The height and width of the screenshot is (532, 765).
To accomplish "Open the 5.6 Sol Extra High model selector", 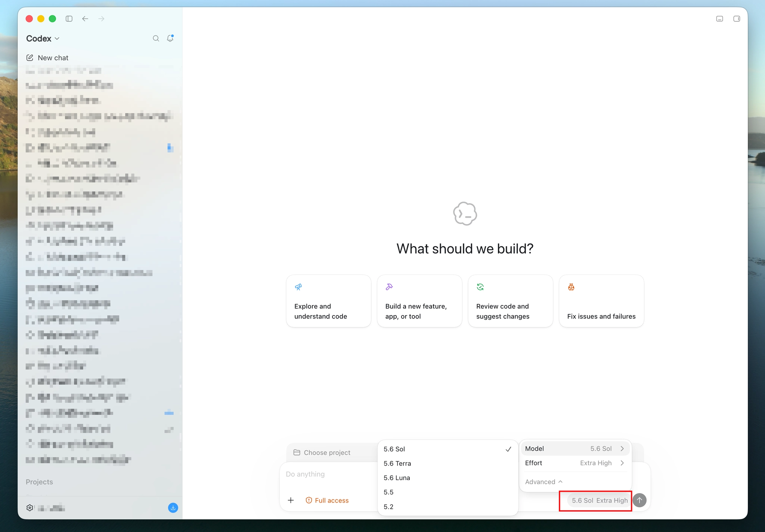I will [x=600, y=500].
